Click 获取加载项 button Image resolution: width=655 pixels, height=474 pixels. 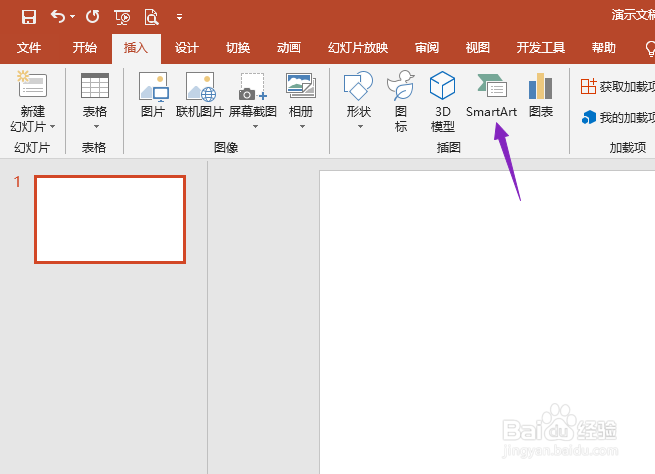coord(617,86)
